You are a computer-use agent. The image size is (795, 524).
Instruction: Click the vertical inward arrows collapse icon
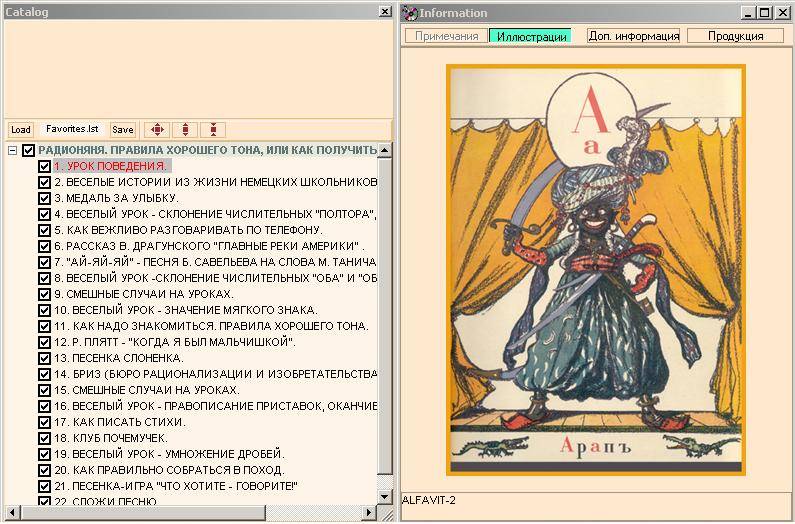point(213,130)
